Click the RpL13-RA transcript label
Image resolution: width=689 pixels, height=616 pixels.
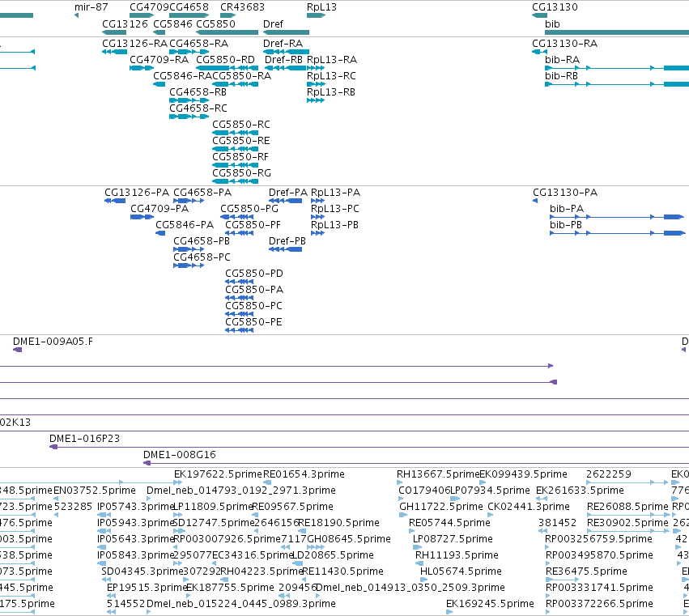coord(332,60)
